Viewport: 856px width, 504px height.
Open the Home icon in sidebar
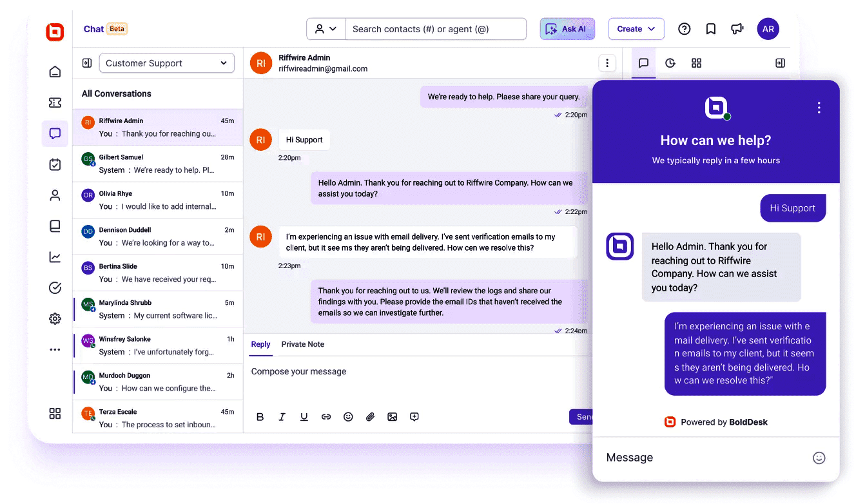click(55, 72)
